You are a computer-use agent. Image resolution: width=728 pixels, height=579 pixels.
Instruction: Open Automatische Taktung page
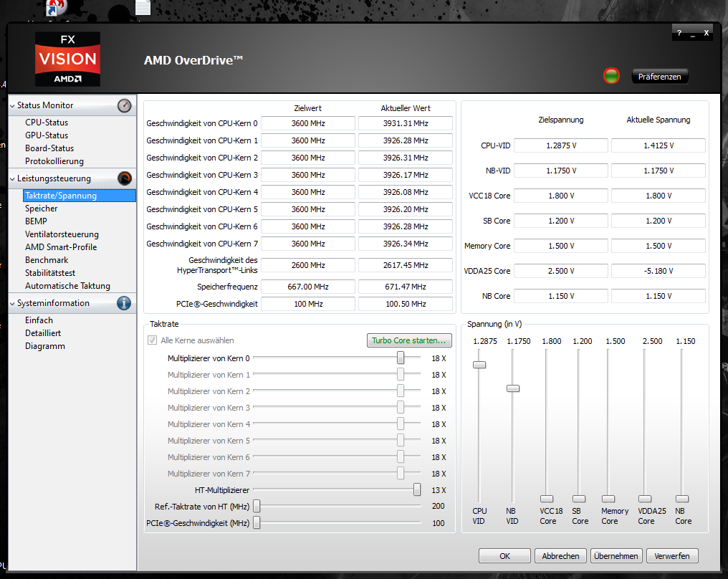(67, 286)
